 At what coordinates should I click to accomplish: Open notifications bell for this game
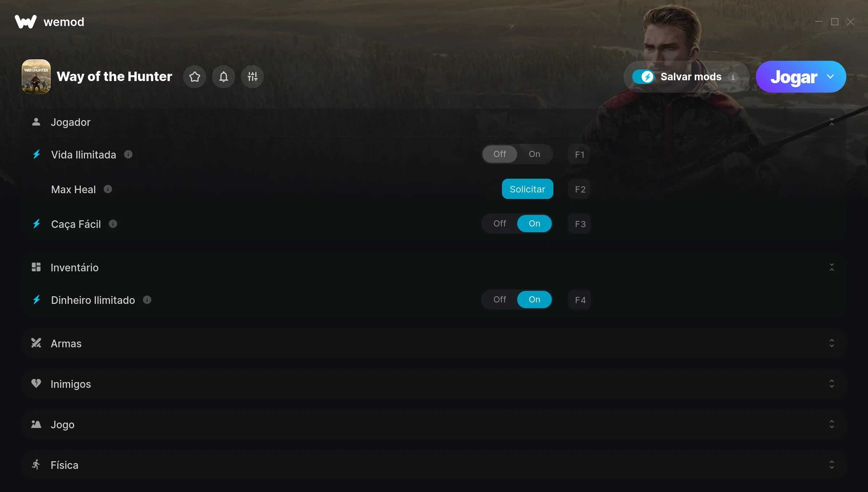pos(224,77)
